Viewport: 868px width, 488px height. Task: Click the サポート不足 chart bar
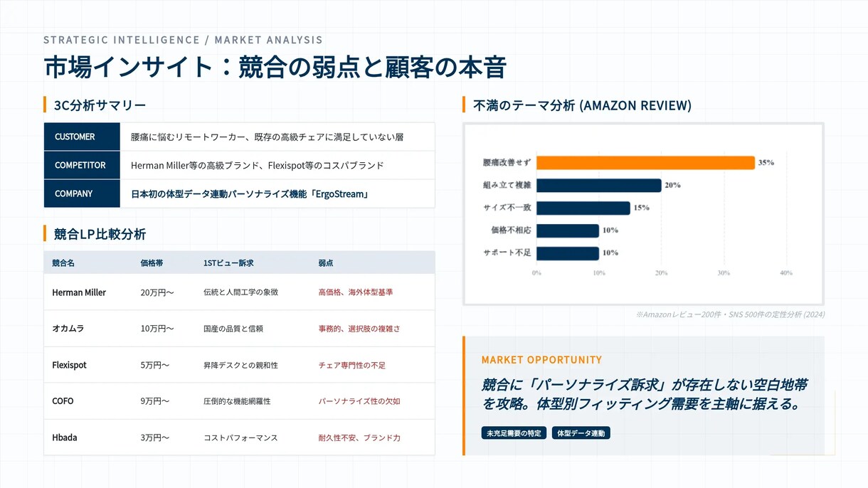pyautogui.click(x=567, y=253)
